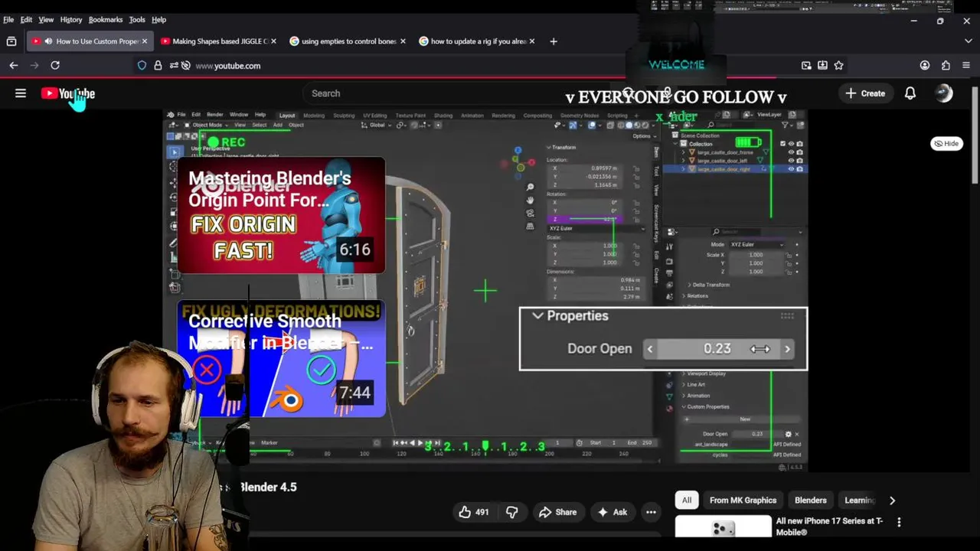Close the 'using empties to control bones' tab
Viewport: 980px width, 551px height.
click(x=403, y=41)
